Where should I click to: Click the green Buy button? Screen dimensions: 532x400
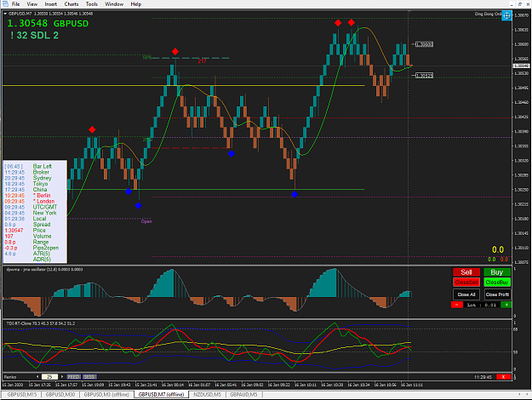click(x=497, y=272)
